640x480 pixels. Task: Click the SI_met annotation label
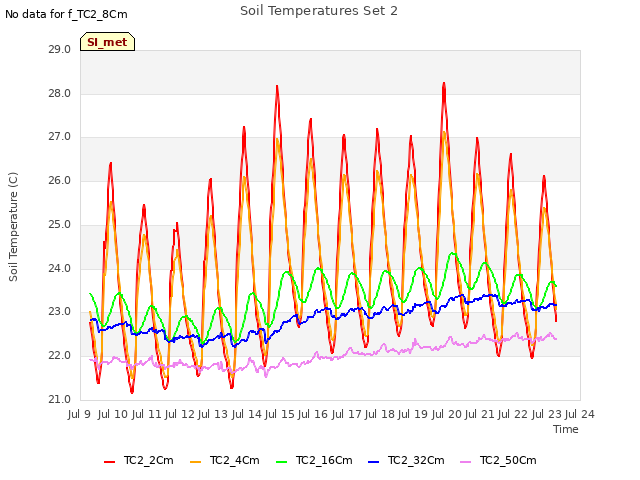[107, 42]
